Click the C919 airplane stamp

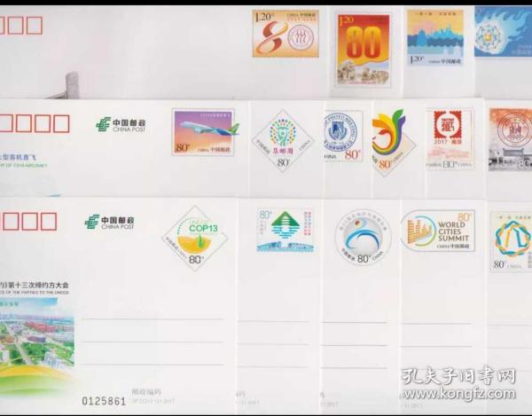tap(203, 132)
